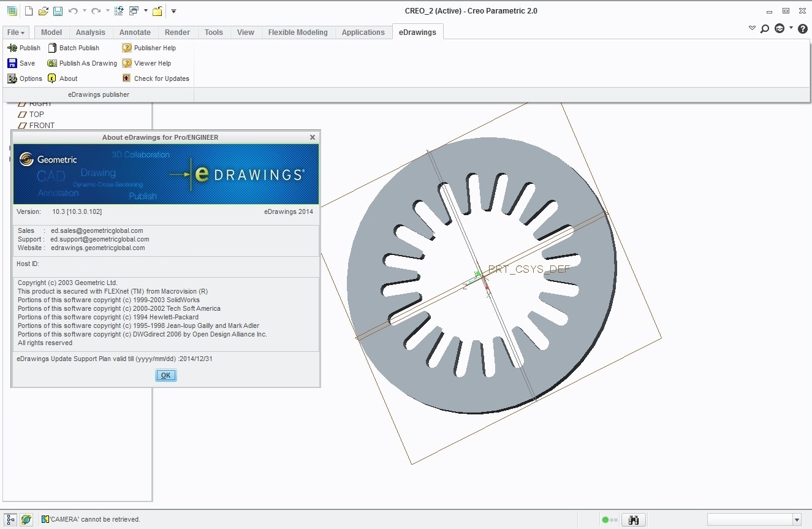Click the model tree icon in status bar

[x=10, y=519]
